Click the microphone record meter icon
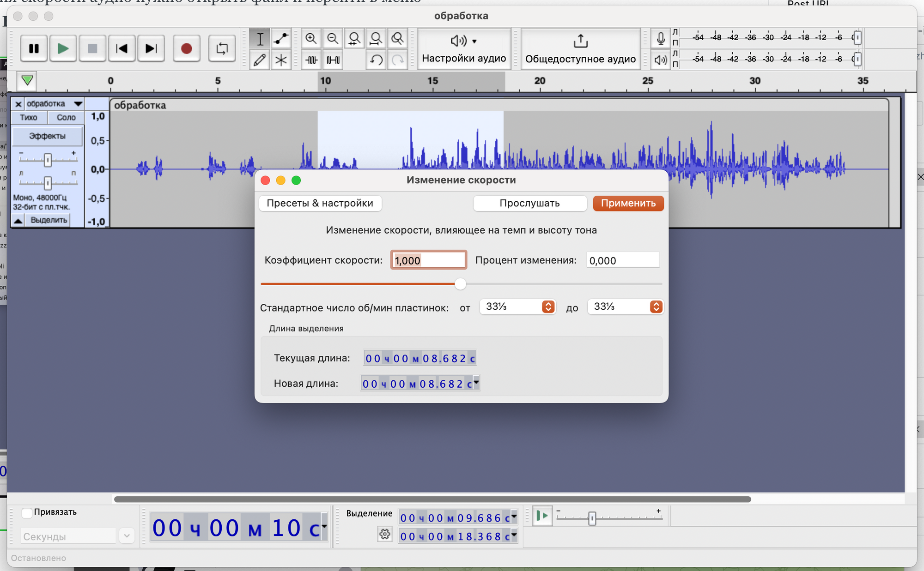Viewport: 924px width, 571px height. pyautogui.click(x=661, y=39)
